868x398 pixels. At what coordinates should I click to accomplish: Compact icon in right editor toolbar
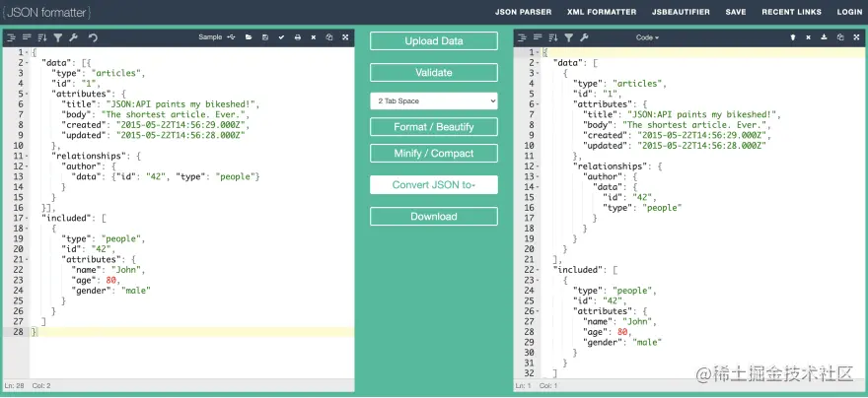click(537, 37)
